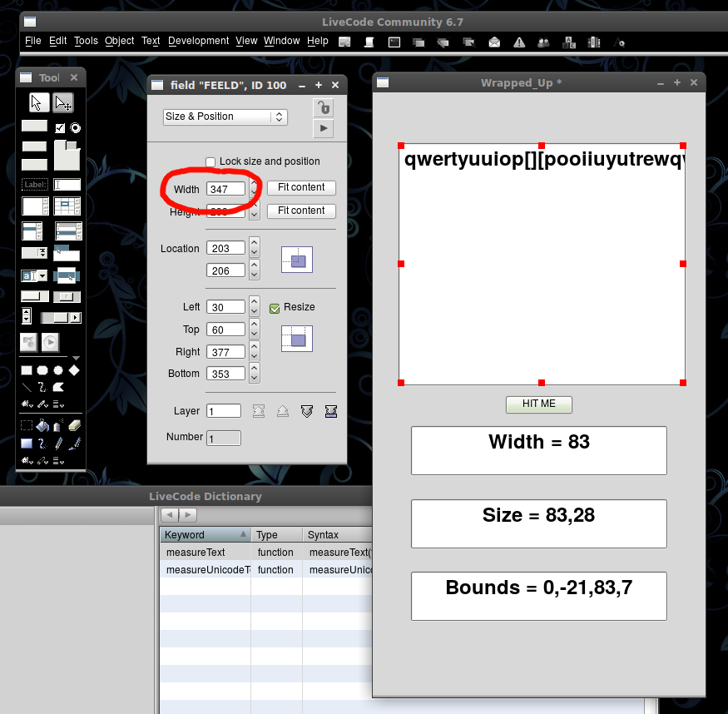Select the oval graphic tool
The width and height of the screenshot is (728, 714).
click(x=58, y=370)
